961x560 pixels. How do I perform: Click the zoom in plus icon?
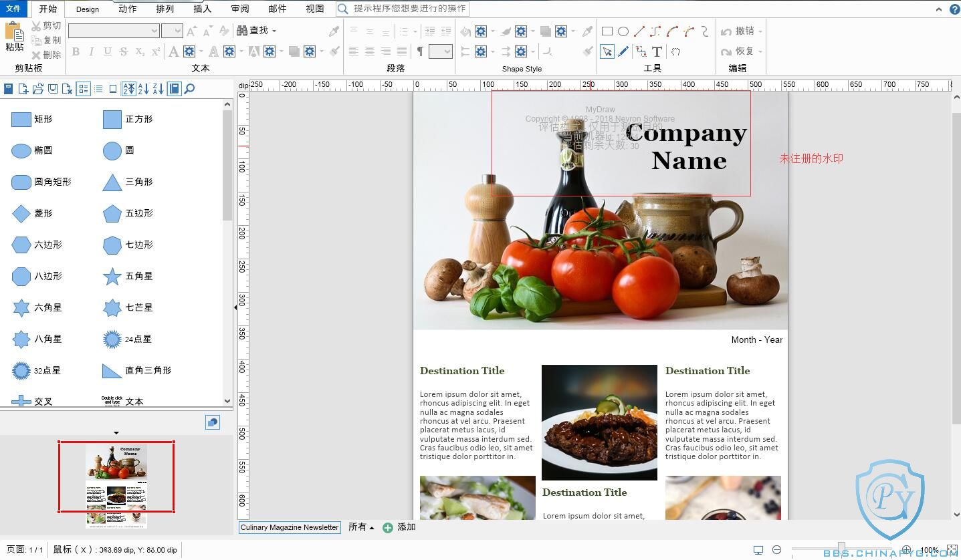pos(906,550)
